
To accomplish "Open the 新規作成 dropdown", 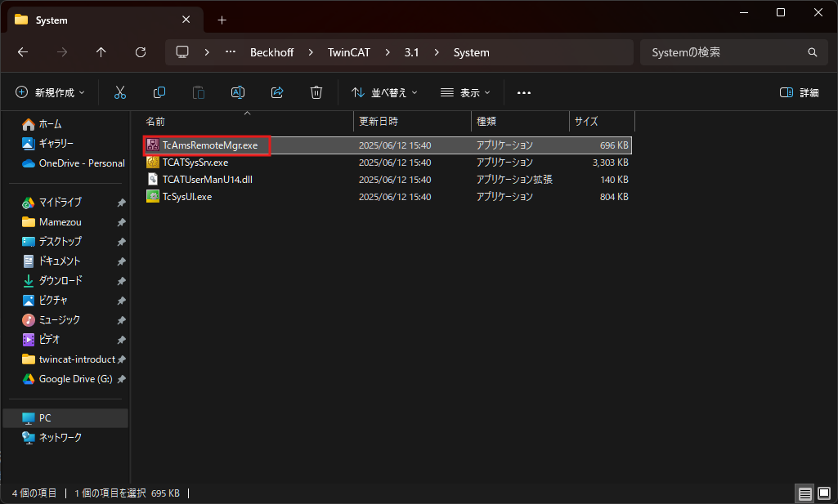I will click(50, 93).
